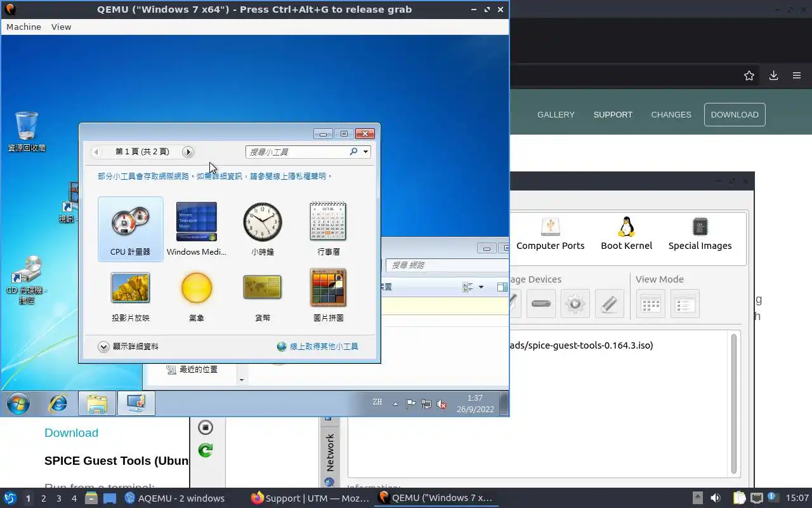The height and width of the screenshot is (508, 812).
Task: Open the Network tab in AQEMU
Action: point(329,453)
